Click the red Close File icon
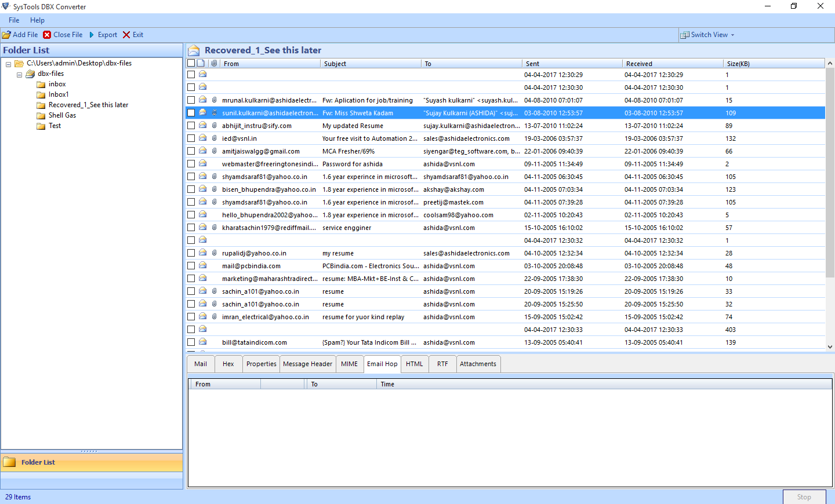835x504 pixels. coord(47,35)
